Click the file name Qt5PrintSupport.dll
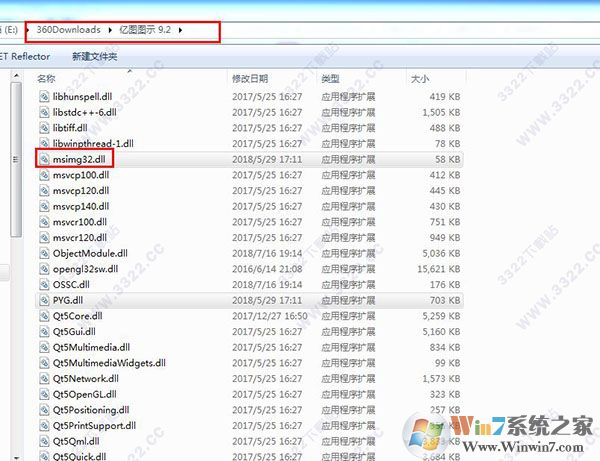Screen dimensions: 600x461 click(94, 426)
